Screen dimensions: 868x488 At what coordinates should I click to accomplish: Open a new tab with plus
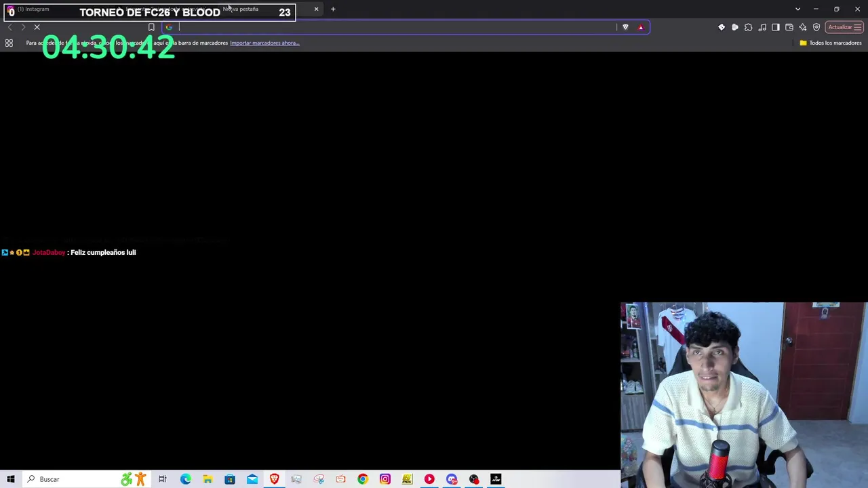333,9
